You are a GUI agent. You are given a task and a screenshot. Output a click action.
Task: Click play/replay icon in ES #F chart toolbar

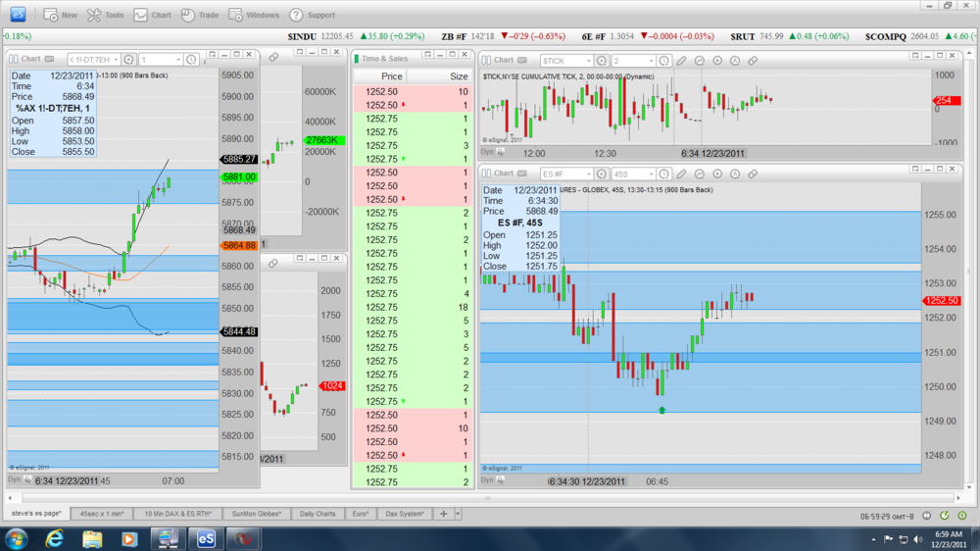point(717,174)
